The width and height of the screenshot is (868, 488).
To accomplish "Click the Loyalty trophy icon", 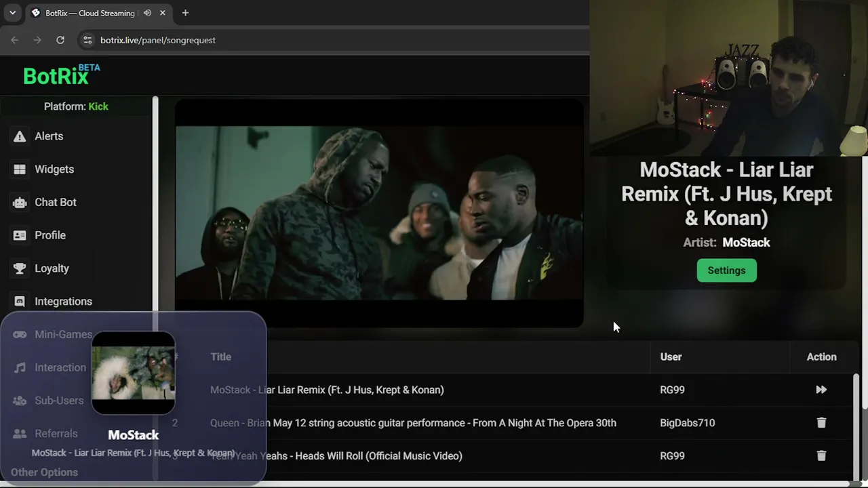I will pos(20,268).
